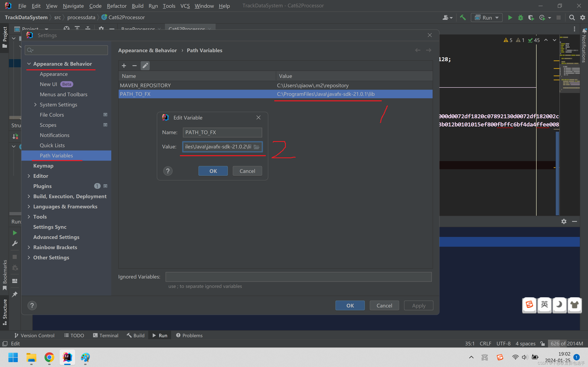This screenshot has width=588, height=367.
Task: Confirm with OK in Edit Variable dialog
Action: [213, 171]
